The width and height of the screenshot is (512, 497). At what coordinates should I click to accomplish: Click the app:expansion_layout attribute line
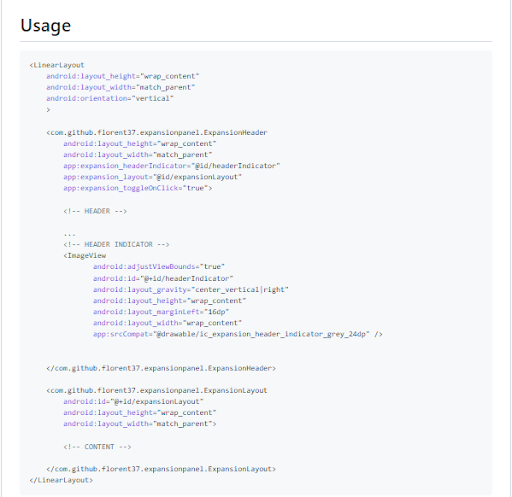coord(153,177)
